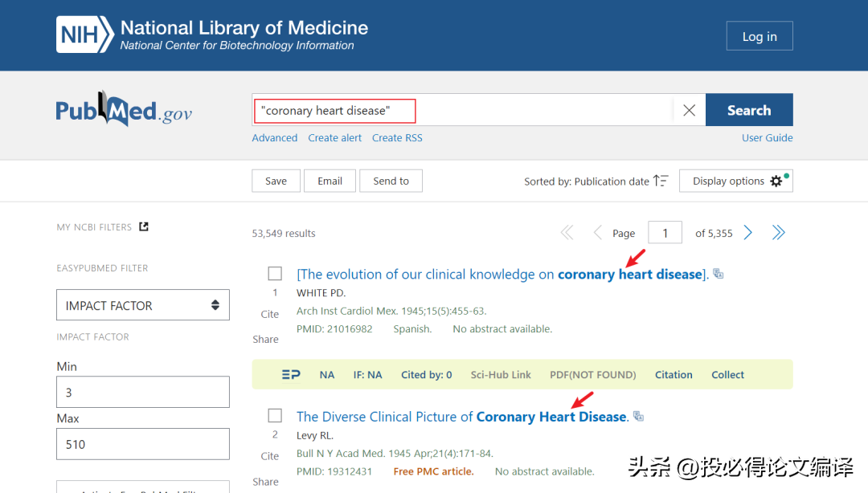The width and height of the screenshot is (868, 493).
Task: Go to first page double-arrow icon
Action: 567,233
